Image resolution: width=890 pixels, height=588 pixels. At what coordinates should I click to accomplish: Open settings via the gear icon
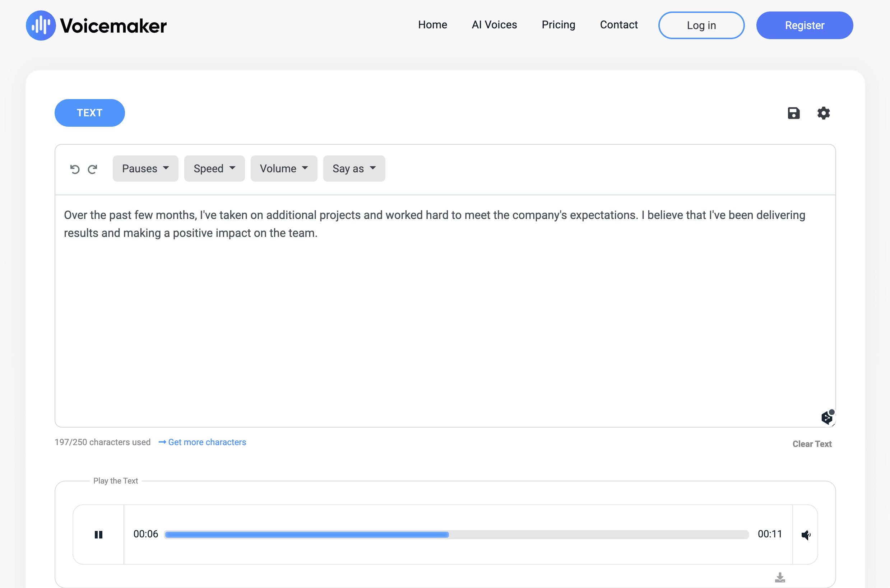(x=823, y=113)
